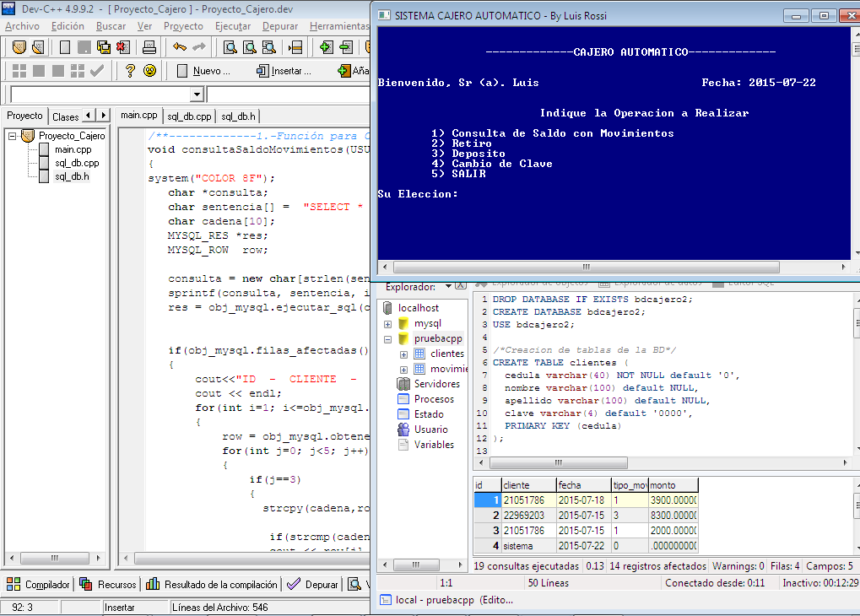Open the Depurar bottom tab
This screenshot has width=860, height=616.
pyautogui.click(x=312, y=584)
